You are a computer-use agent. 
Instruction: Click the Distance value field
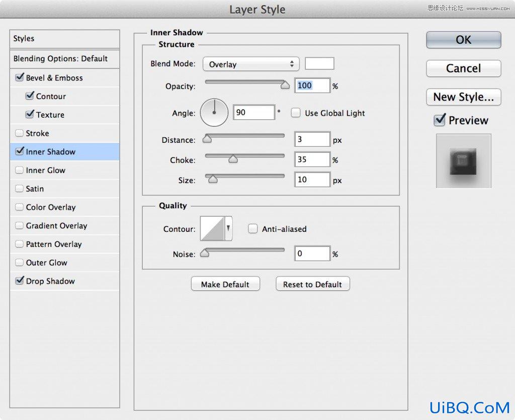coord(312,139)
